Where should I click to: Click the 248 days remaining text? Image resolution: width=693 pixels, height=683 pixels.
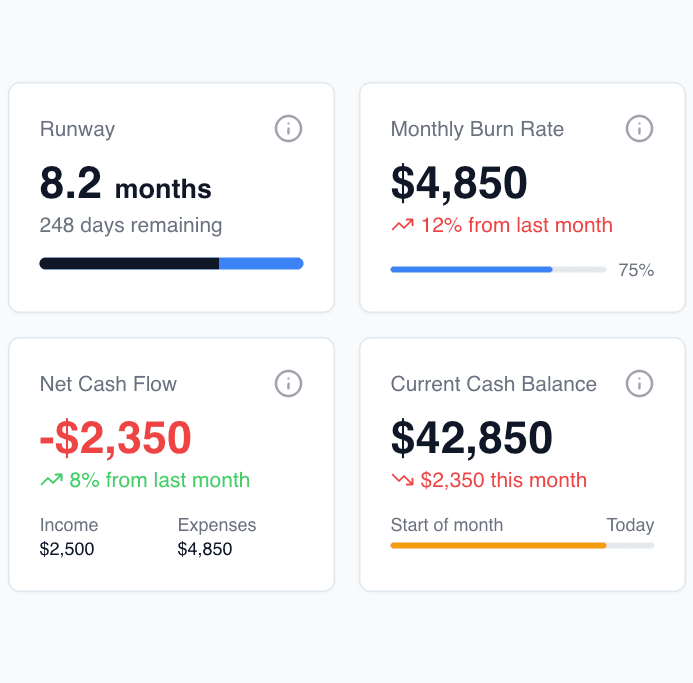[131, 226]
